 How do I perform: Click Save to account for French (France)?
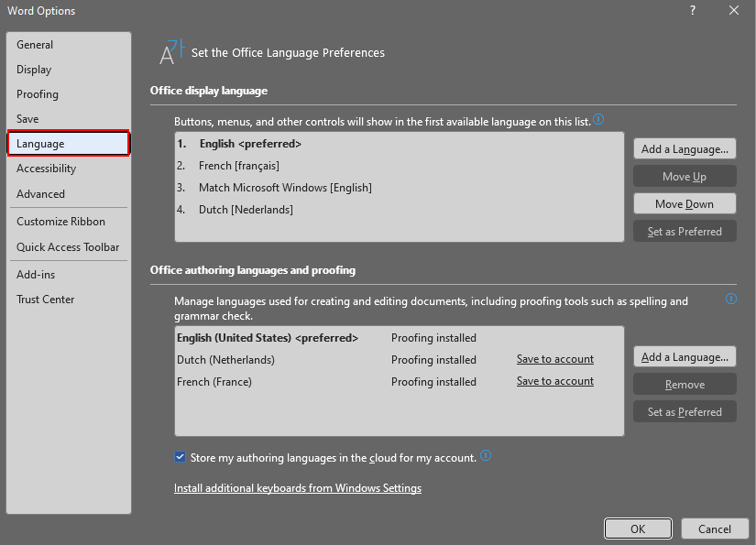click(555, 381)
